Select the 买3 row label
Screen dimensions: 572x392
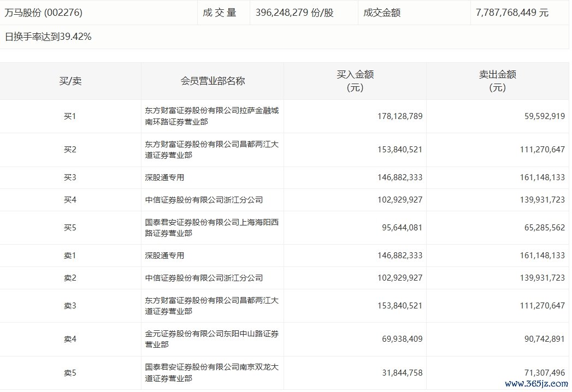70,177
